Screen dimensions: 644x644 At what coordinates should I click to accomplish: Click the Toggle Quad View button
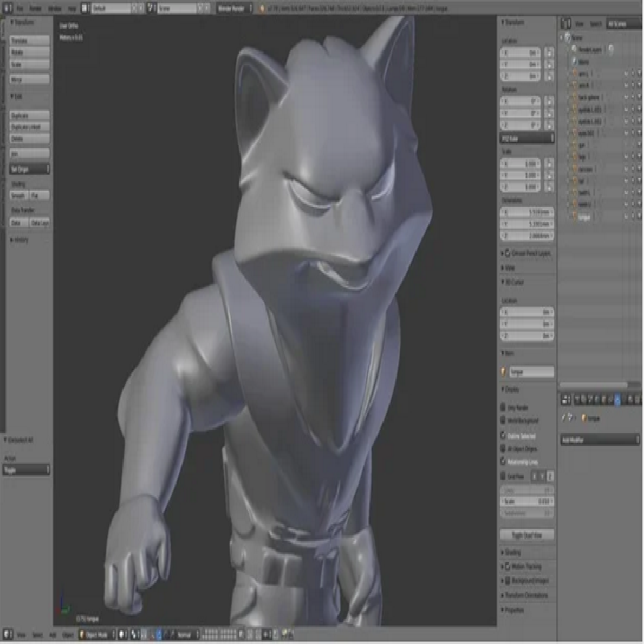point(527,535)
